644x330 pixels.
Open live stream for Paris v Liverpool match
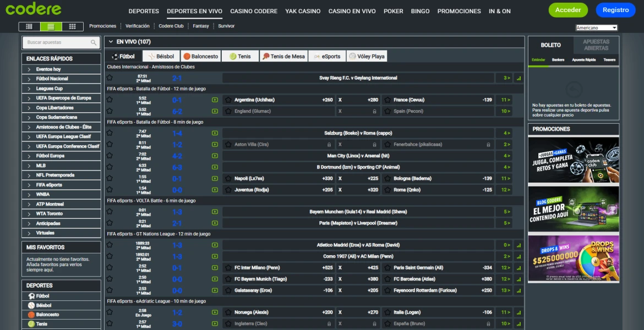215,223
